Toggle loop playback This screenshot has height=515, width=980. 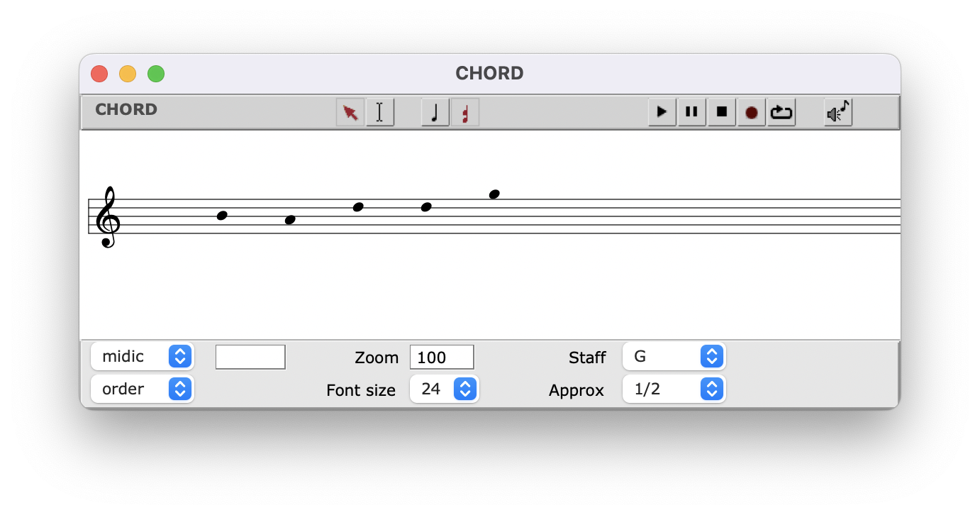(781, 112)
